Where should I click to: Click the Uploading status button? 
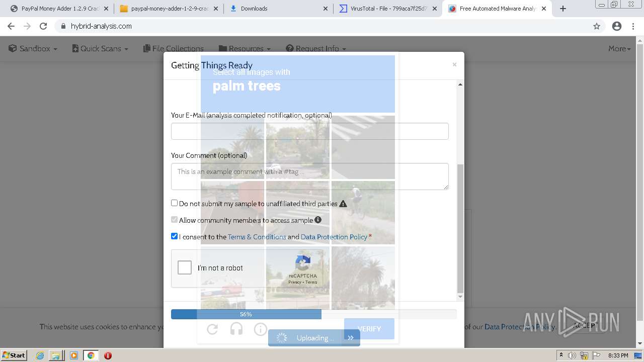coord(314,338)
